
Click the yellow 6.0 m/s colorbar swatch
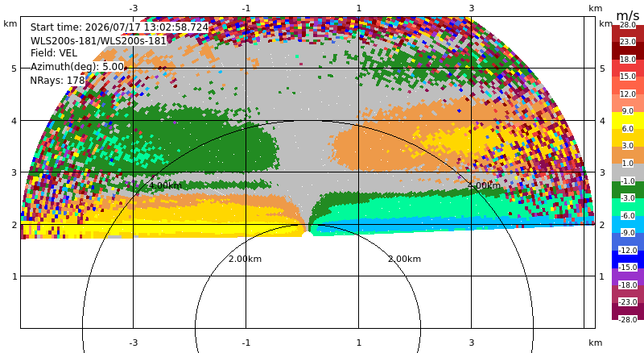click(628, 120)
